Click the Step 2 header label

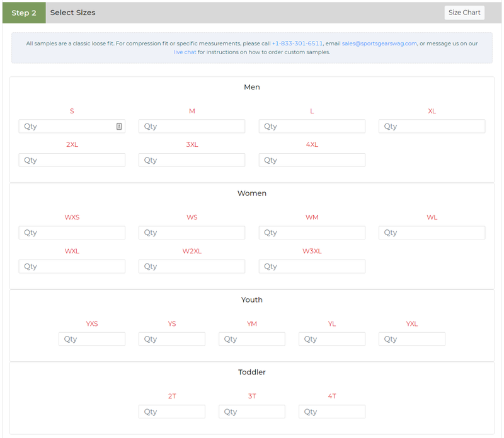pyautogui.click(x=24, y=13)
